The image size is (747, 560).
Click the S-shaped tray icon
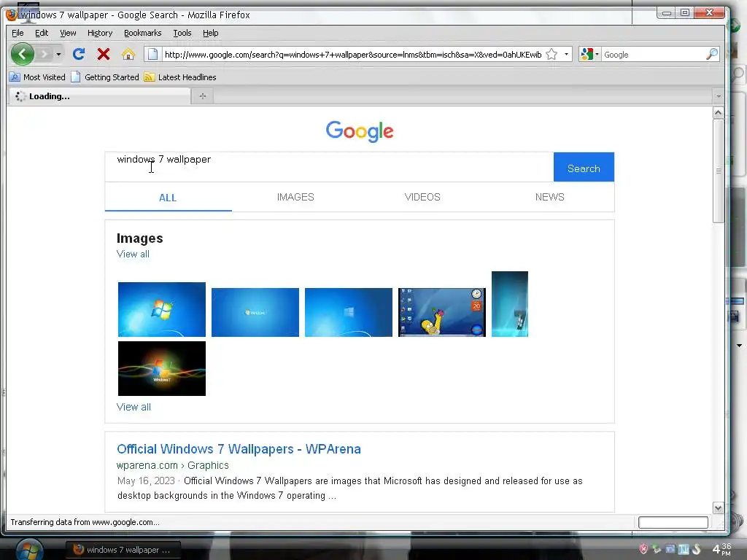tap(697, 549)
